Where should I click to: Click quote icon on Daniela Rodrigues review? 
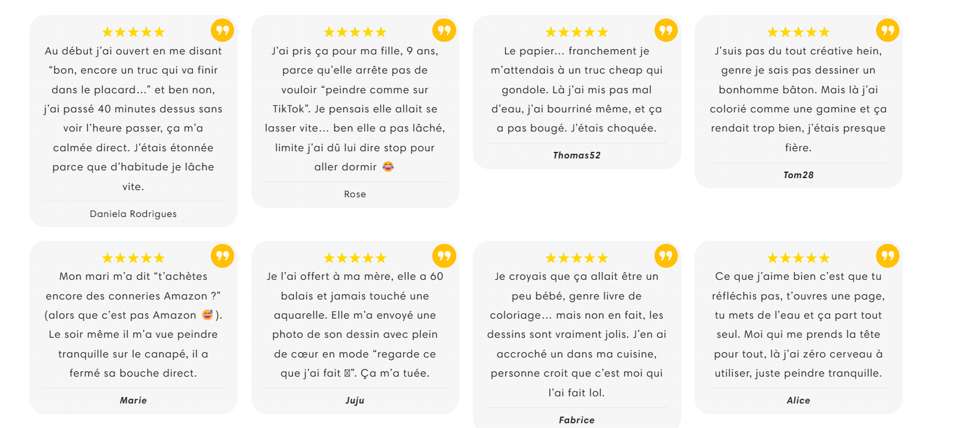tap(222, 30)
